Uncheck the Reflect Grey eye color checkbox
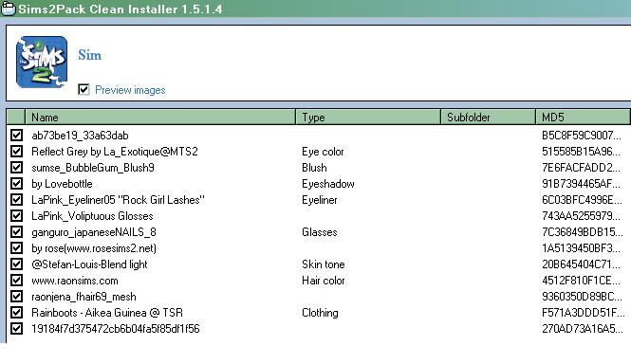The height and width of the screenshot is (364, 631). tap(16, 152)
